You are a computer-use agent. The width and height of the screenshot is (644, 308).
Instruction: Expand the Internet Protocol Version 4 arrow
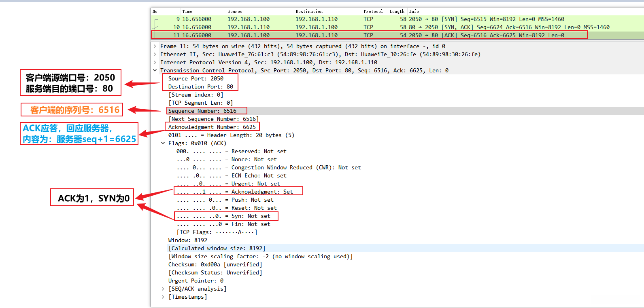(155, 63)
